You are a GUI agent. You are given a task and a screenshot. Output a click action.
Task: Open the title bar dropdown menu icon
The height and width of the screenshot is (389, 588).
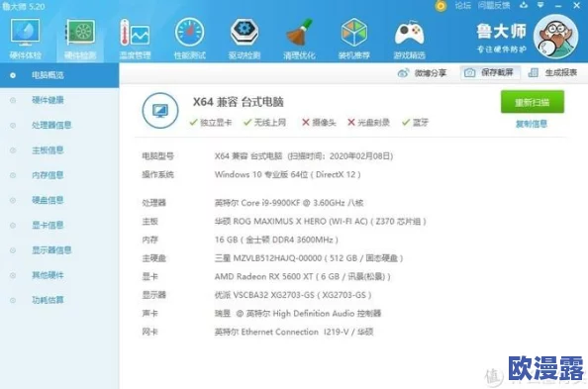[540, 5]
